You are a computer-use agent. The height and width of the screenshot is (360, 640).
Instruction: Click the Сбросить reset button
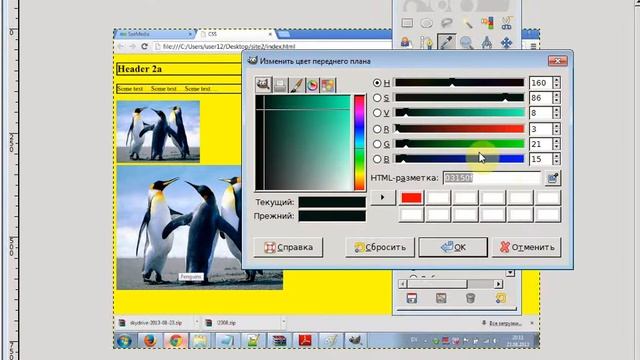click(380, 247)
